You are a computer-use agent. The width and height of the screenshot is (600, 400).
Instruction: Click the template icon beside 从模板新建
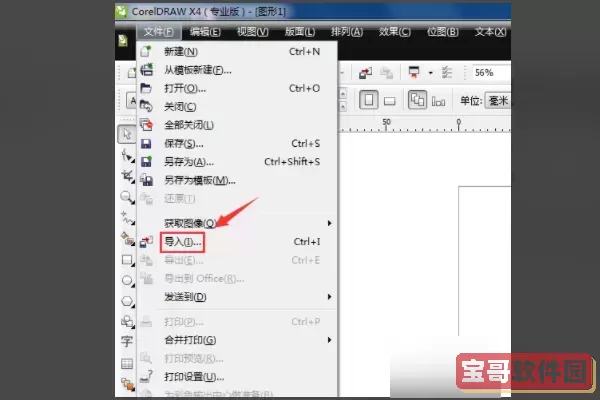click(x=146, y=70)
